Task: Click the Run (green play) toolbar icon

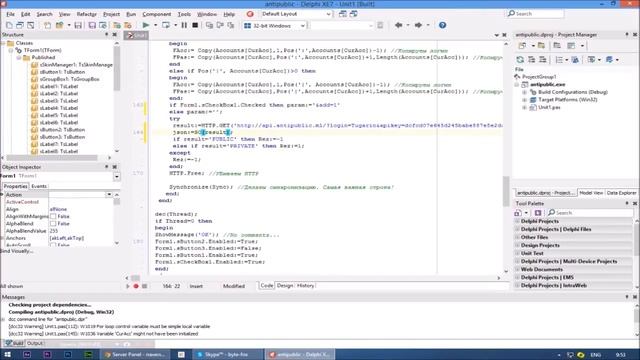Action: pyautogui.click(x=146, y=25)
